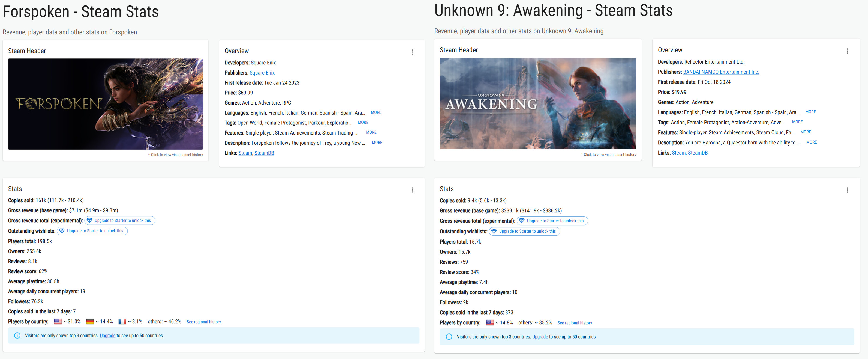
Task: Click Forspoken info icon in visitors notice
Action: (x=17, y=335)
